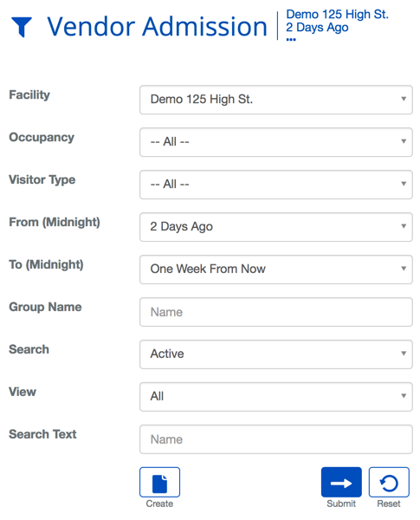
Task: Expand the Search status dropdown showing Active
Action: click(x=275, y=354)
